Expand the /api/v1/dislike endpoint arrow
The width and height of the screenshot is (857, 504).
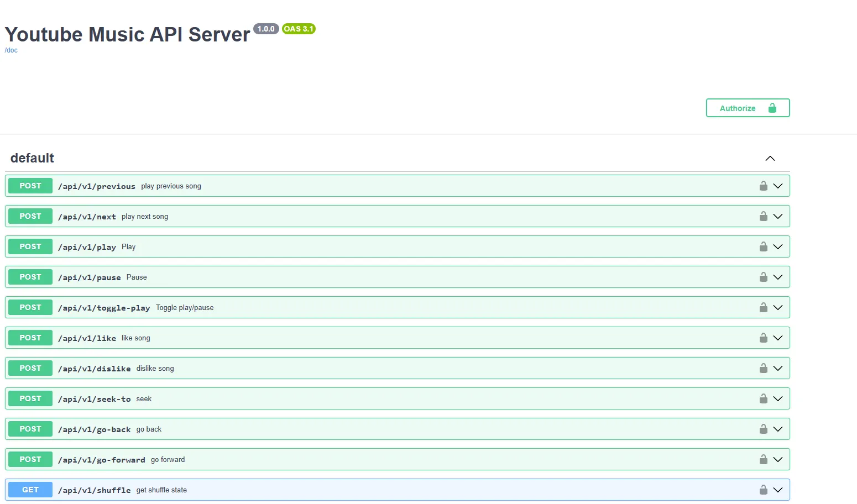[x=778, y=369]
